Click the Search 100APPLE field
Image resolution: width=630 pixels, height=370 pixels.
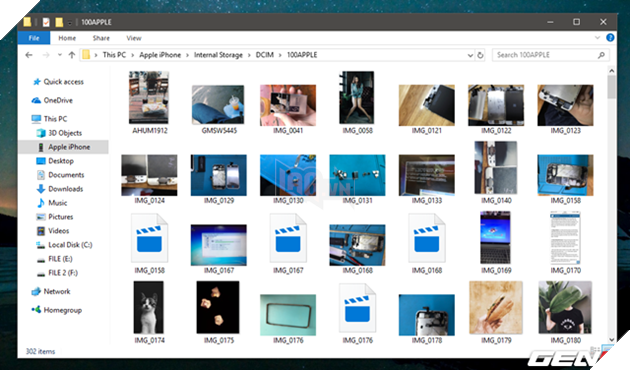(550, 55)
